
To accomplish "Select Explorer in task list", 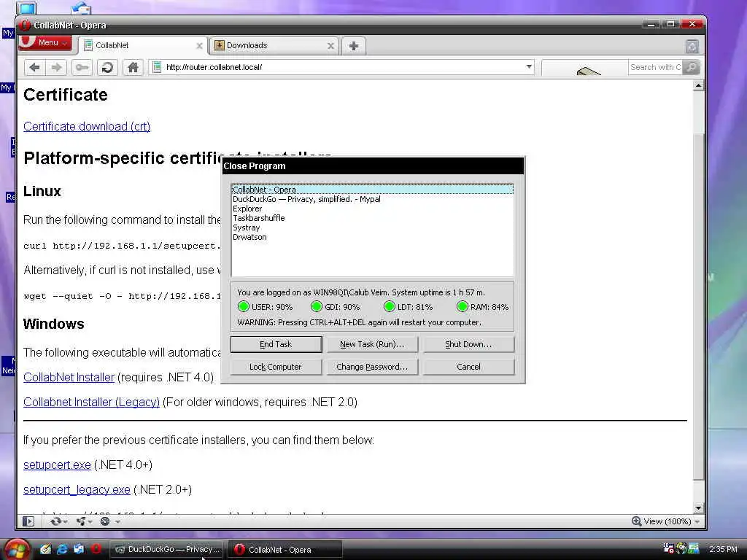I will coord(372,209).
